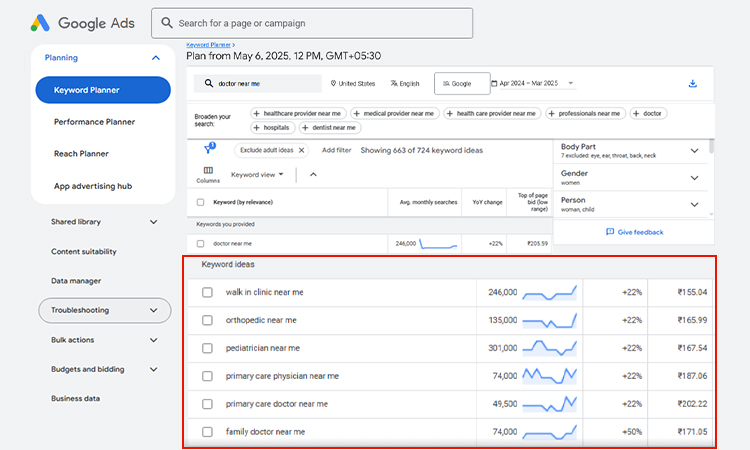Collapse the Planning section
The width and height of the screenshot is (750, 450).
155,58
